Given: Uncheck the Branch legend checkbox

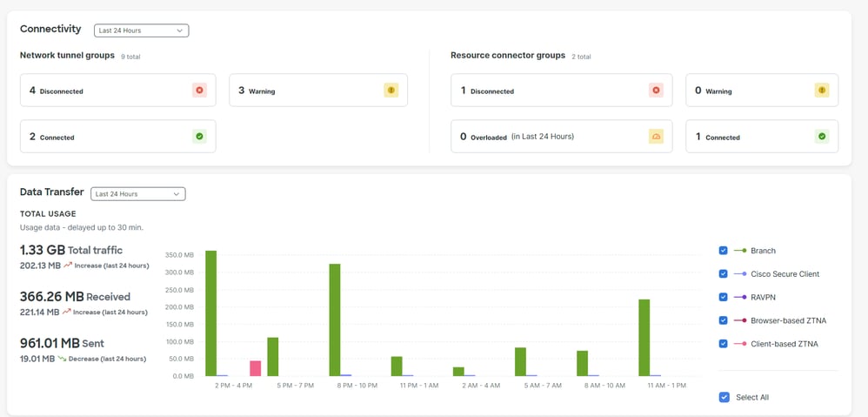Looking at the screenshot, I should click(723, 251).
